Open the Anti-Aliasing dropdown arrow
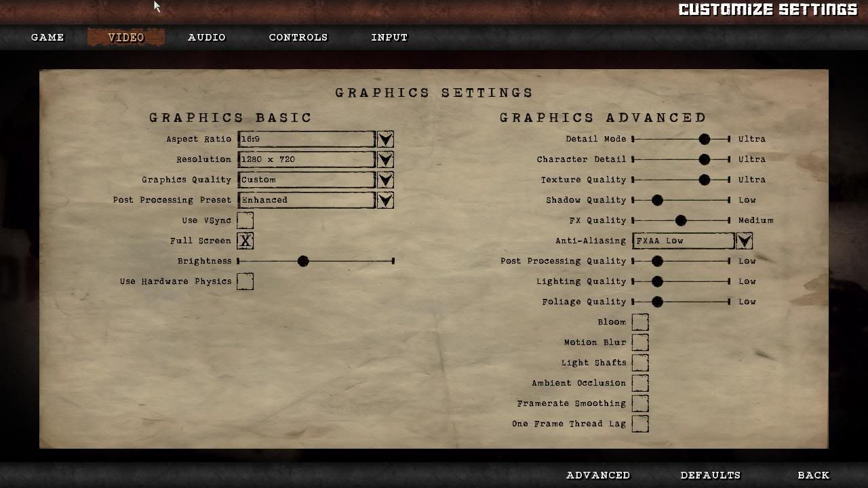The height and width of the screenshot is (488, 868). pyautogui.click(x=744, y=241)
